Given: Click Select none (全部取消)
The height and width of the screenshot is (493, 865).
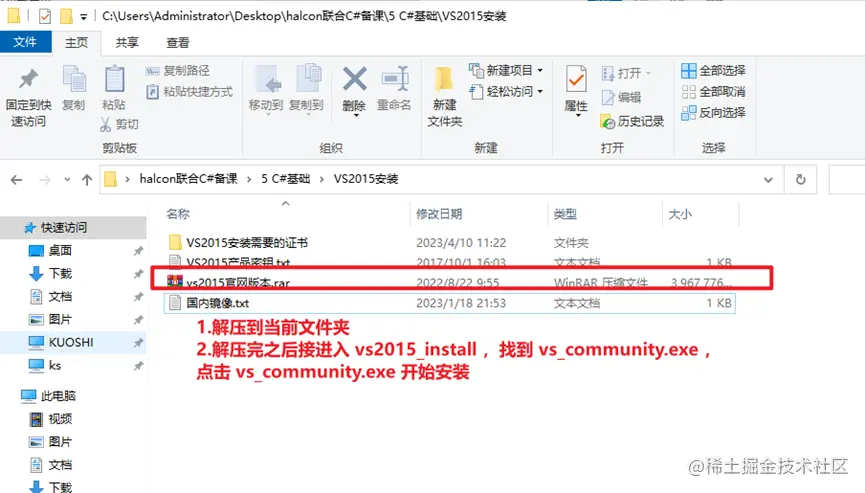Looking at the screenshot, I should pos(713,92).
